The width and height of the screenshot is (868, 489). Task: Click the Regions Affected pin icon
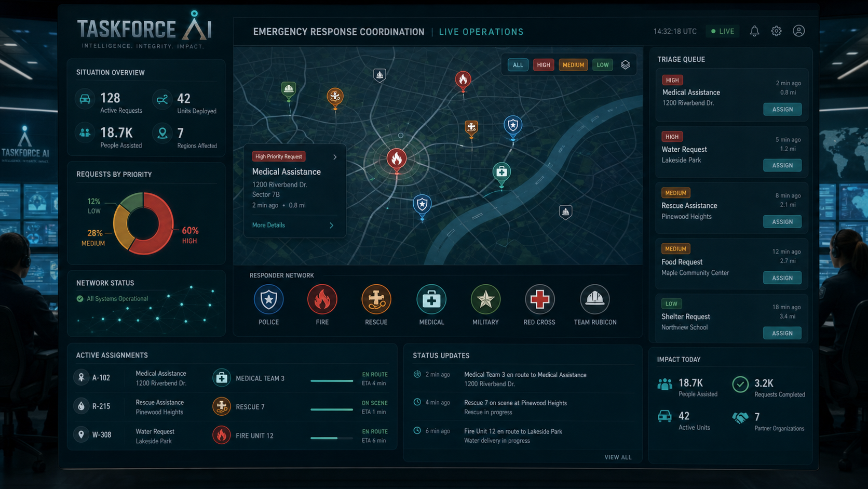162,134
